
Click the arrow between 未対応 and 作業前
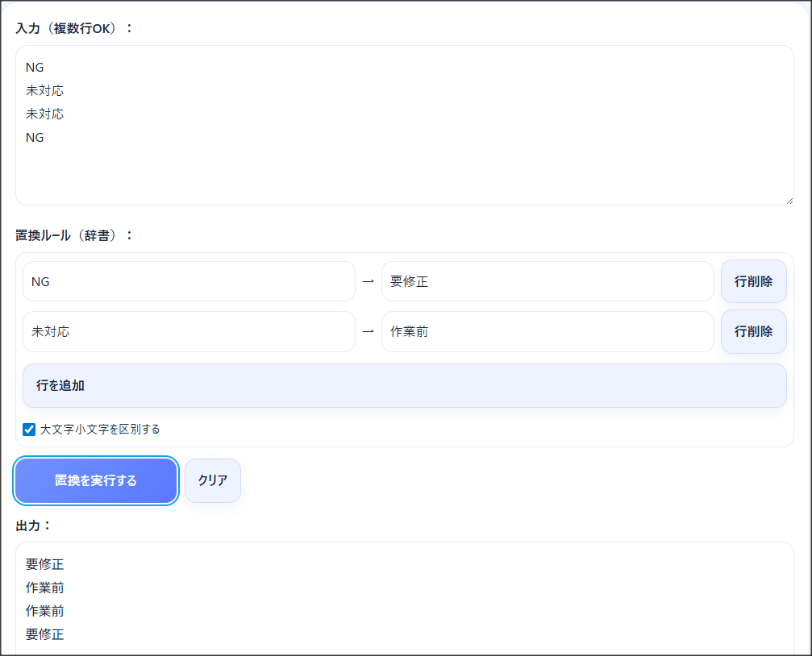pos(369,331)
